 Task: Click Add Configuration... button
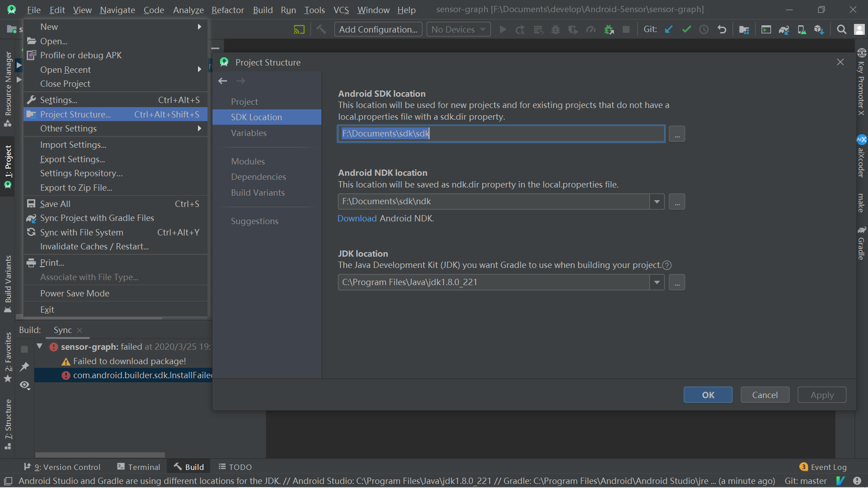(378, 29)
